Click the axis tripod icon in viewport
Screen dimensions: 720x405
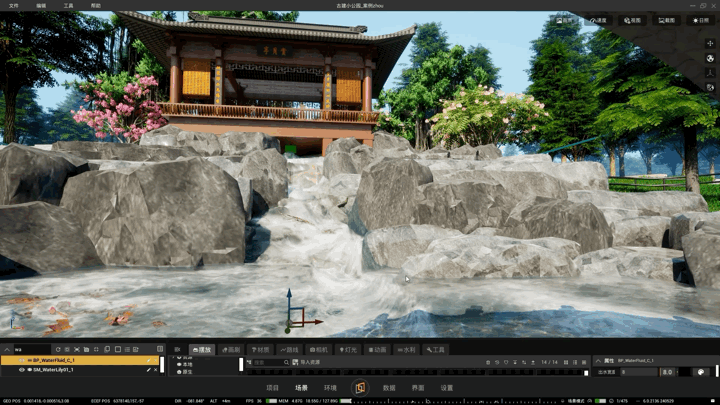(710, 73)
